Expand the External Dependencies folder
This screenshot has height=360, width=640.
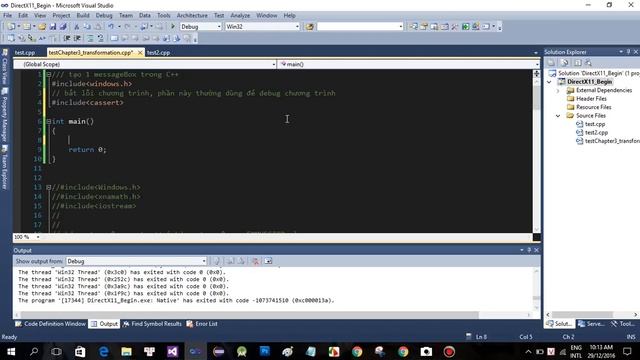coord(558,91)
